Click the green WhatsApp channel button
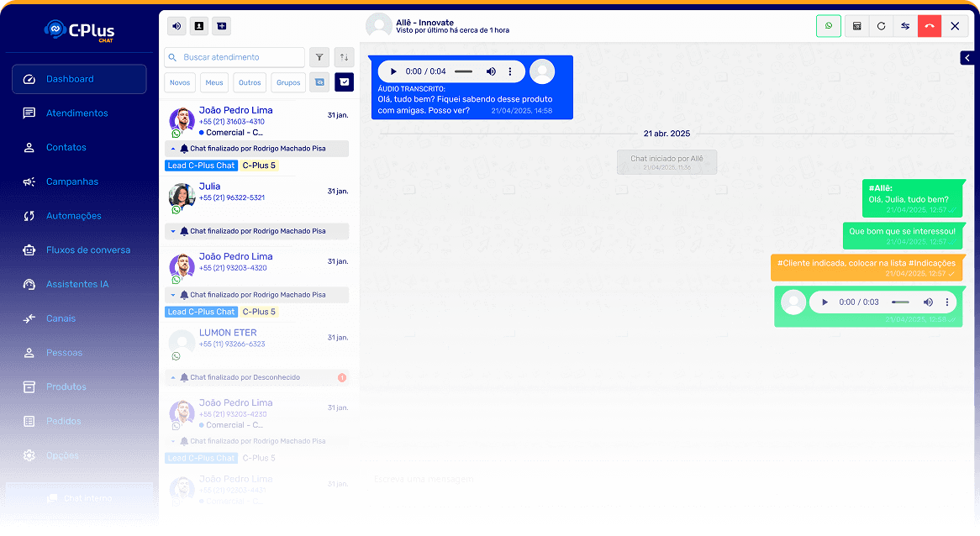This screenshot has width=980, height=536. pos(828,26)
